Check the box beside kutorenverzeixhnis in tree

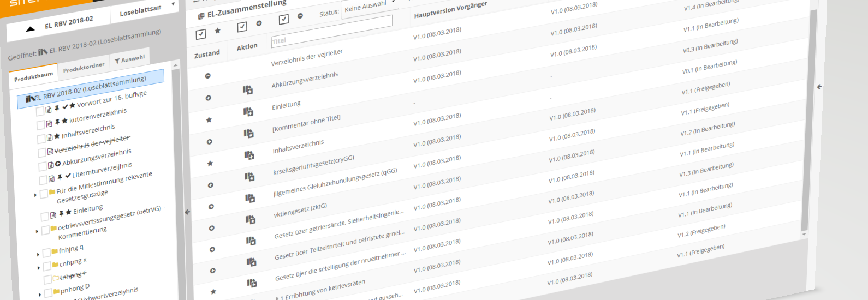coord(41,125)
